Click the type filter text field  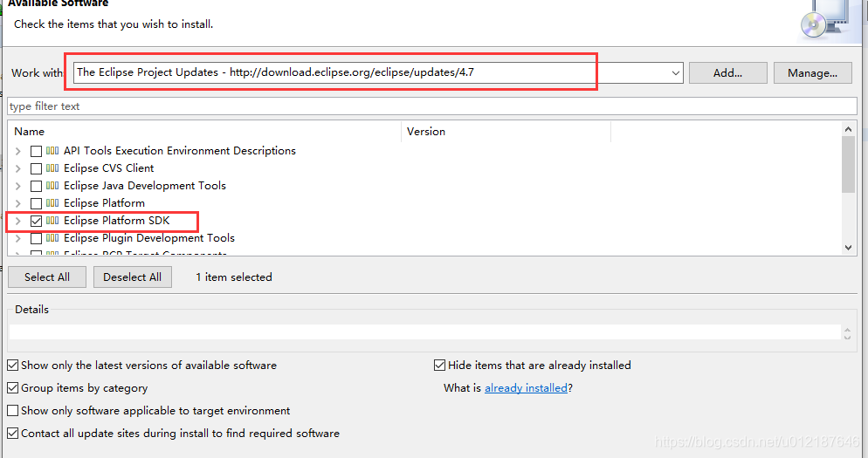click(x=431, y=106)
